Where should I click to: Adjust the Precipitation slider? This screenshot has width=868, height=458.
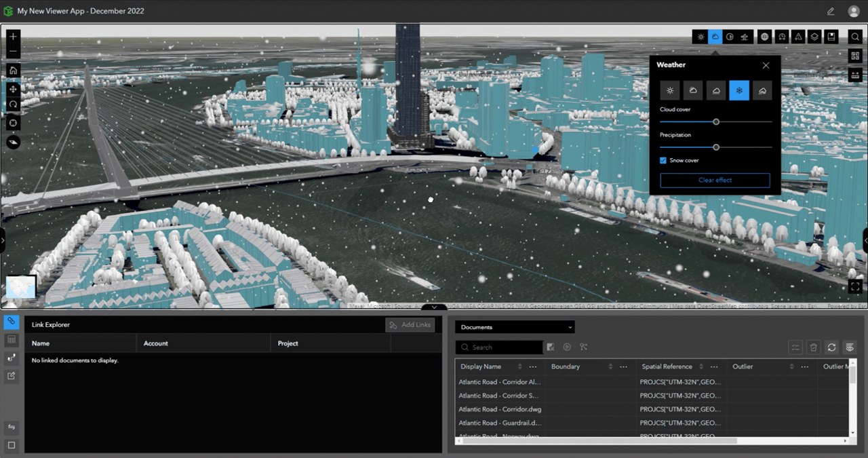(715, 147)
